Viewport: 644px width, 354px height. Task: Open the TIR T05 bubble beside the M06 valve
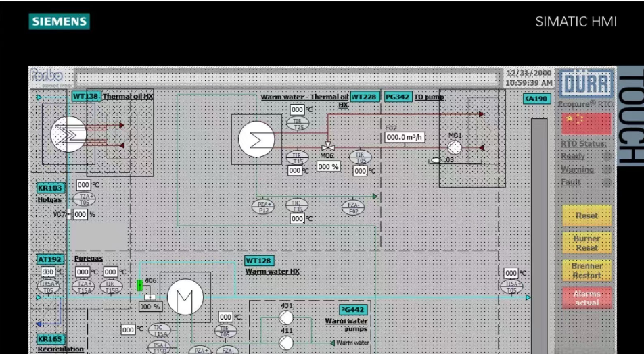pyautogui.click(x=360, y=157)
